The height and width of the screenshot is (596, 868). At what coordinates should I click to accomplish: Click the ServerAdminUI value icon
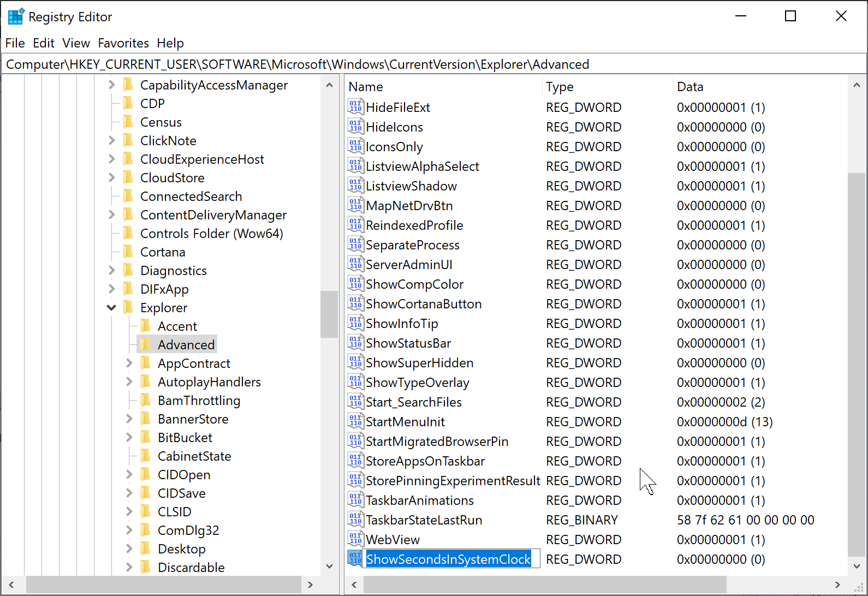pos(355,264)
